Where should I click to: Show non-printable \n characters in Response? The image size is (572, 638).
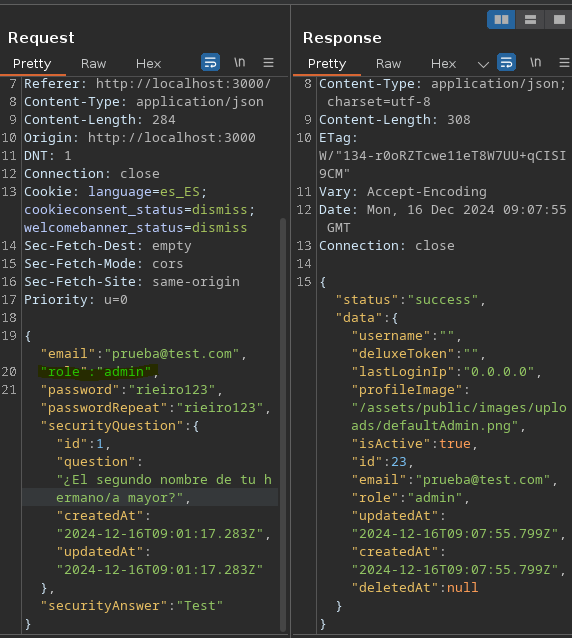tap(535, 62)
